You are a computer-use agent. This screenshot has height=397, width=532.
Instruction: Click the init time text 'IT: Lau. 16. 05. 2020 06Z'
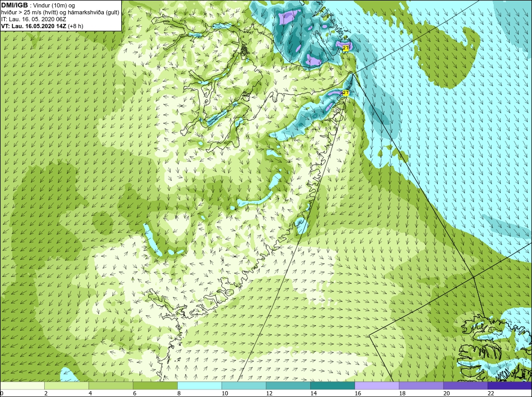coord(34,19)
